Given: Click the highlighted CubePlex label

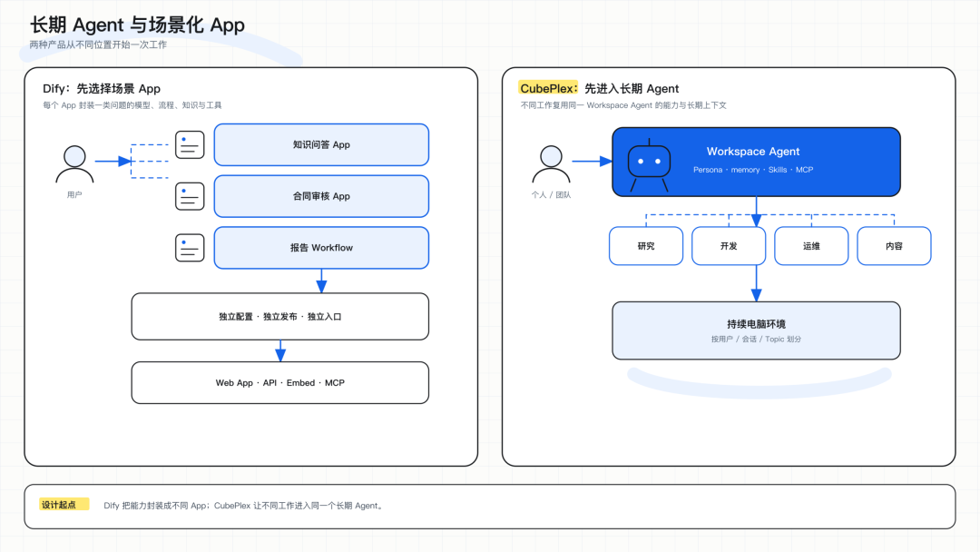Looking at the screenshot, I should coord(548,88).
